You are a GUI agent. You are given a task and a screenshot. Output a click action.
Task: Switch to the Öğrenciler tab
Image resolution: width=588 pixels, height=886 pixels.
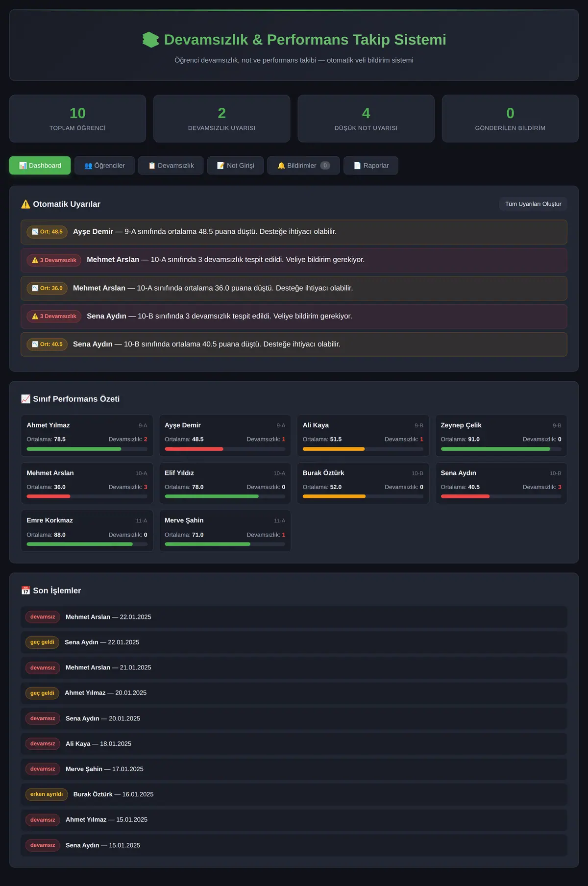point(104,166)
